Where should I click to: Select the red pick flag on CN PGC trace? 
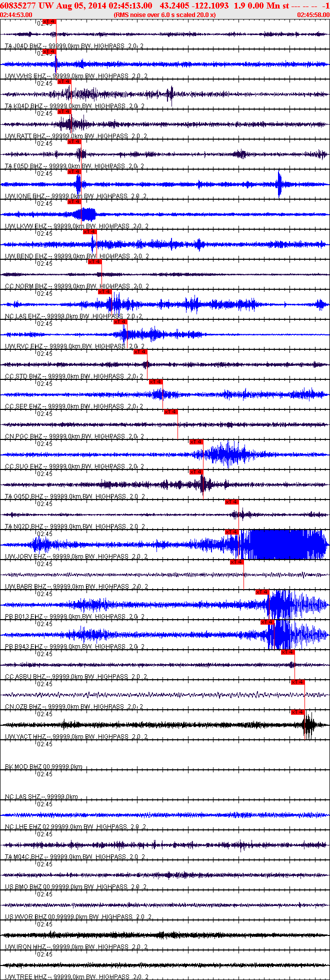tap(171, 412)
